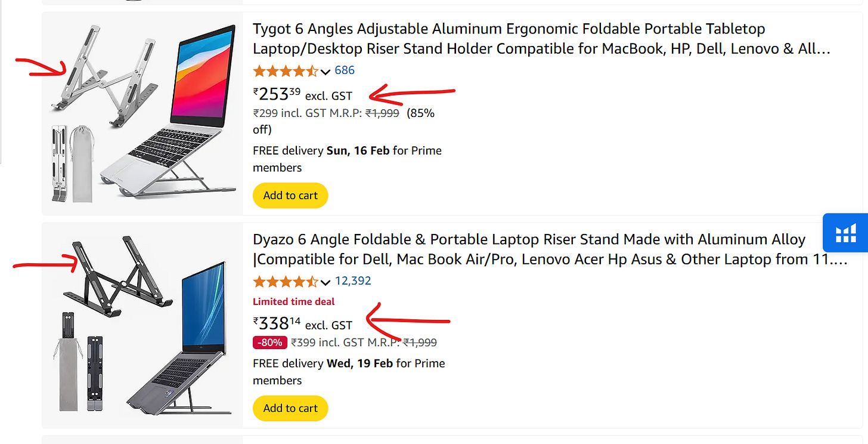Click the Dyazo star rating icons

coord(286,282)
